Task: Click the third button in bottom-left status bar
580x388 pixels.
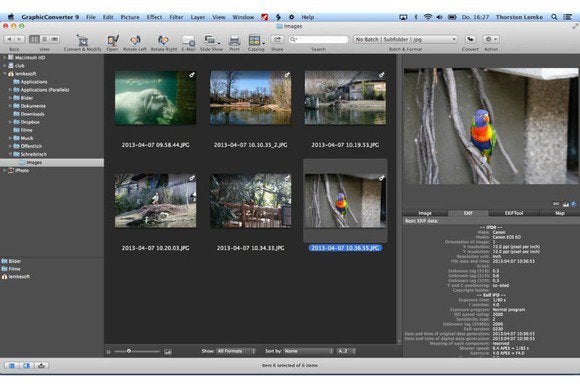Action: (x=41, y=365)
